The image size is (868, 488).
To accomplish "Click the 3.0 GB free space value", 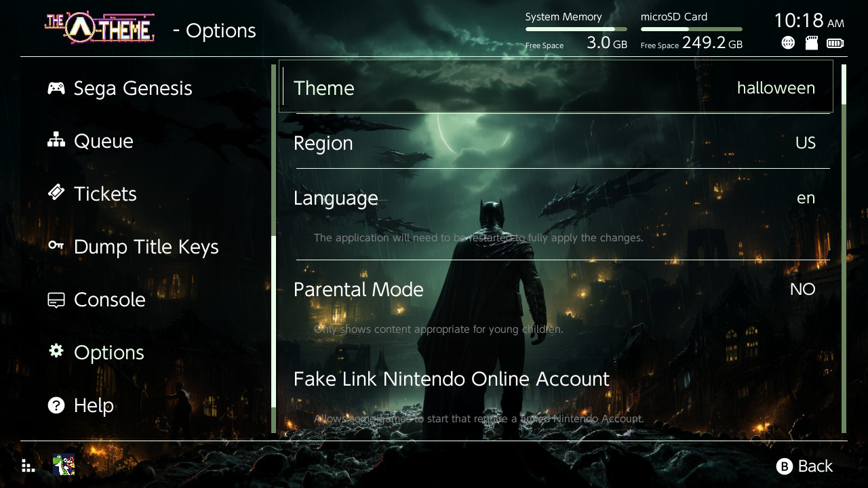I will pos(607,43).
